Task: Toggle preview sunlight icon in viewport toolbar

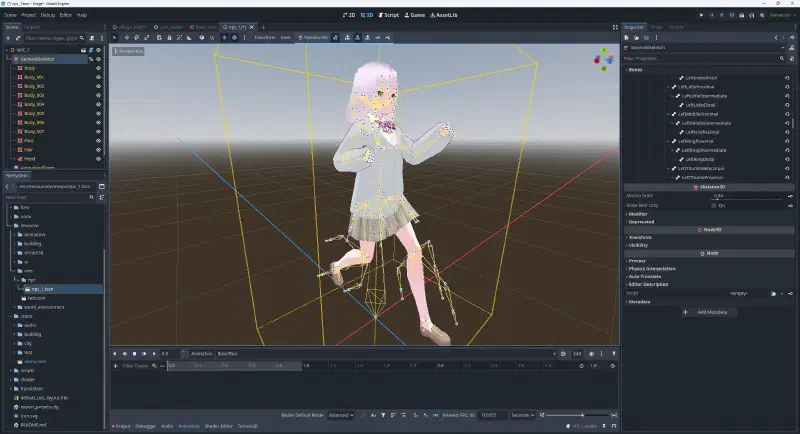Action: (x=224, y=37)
